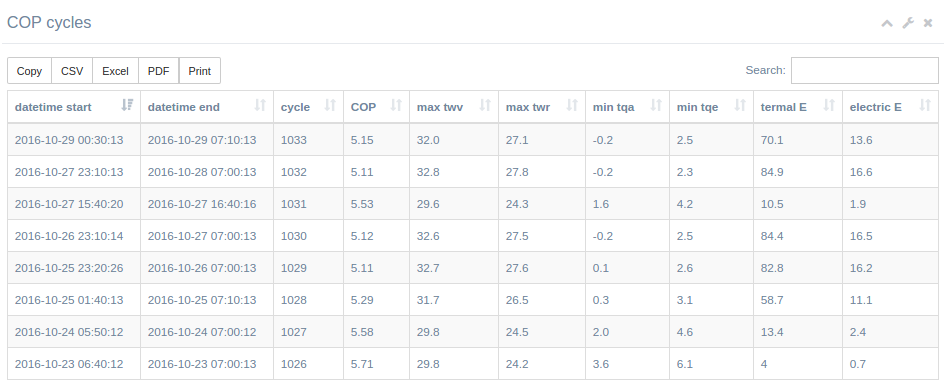
Task: Sort by COP column sort icon
Action: 396,105
